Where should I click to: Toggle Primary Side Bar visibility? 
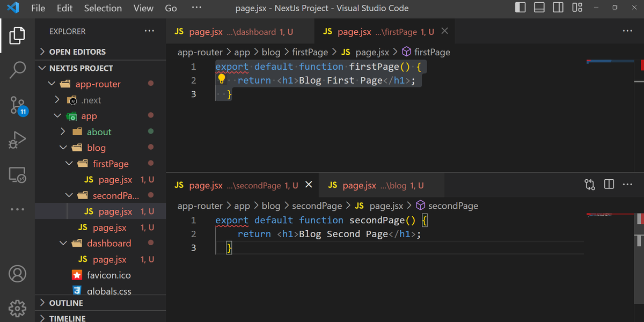[520, 8]
